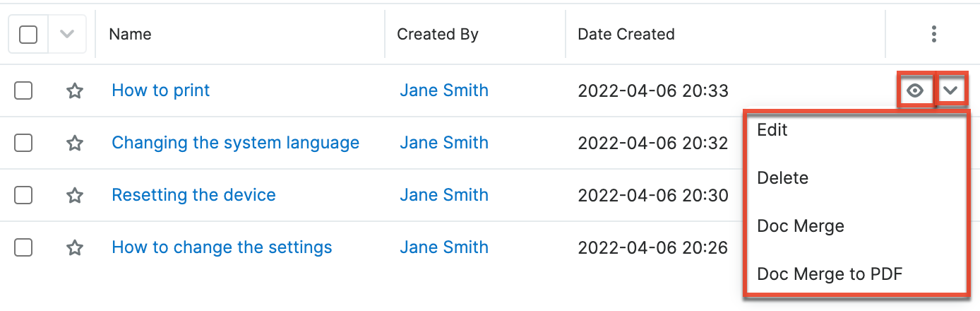The width and height of the screenshot is (980, 311).
Task: Open Jane Smith's profile in first row
Action: (x=444, y=90)
